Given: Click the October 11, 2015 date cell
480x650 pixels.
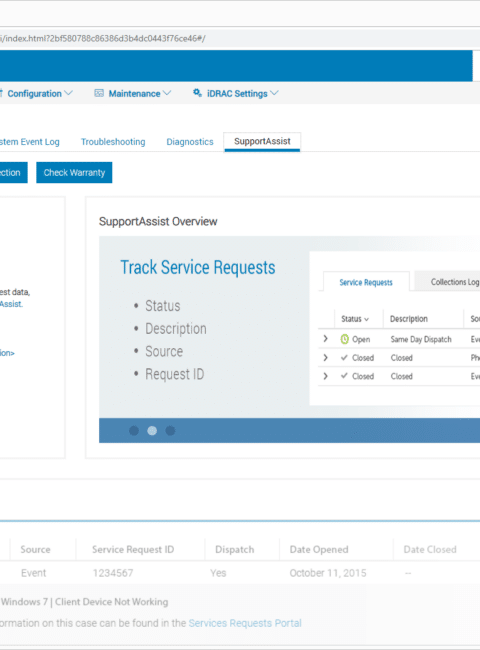Looking at the screenshot, I should click(x=328, y=573).
